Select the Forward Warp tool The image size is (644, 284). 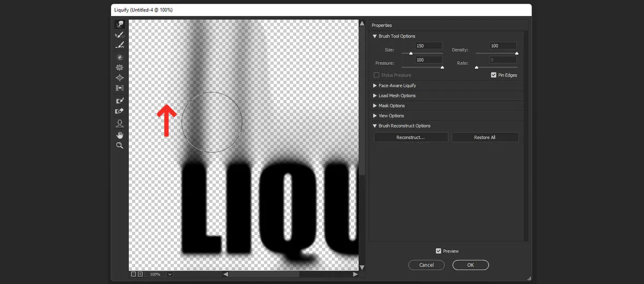120,25
